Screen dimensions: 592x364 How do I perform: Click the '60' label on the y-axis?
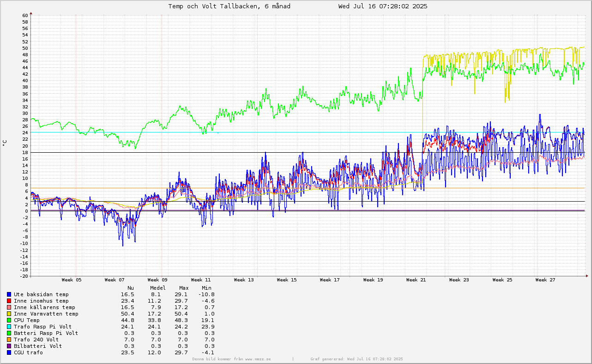pos(25,15)
